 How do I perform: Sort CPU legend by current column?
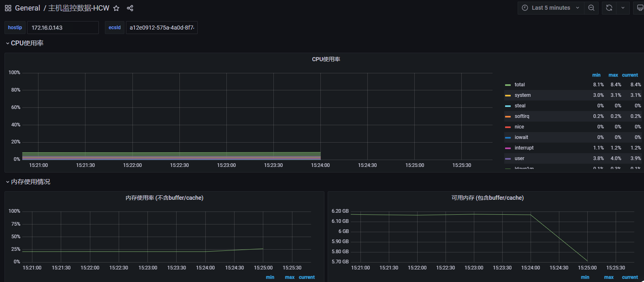tap(630, 75)
